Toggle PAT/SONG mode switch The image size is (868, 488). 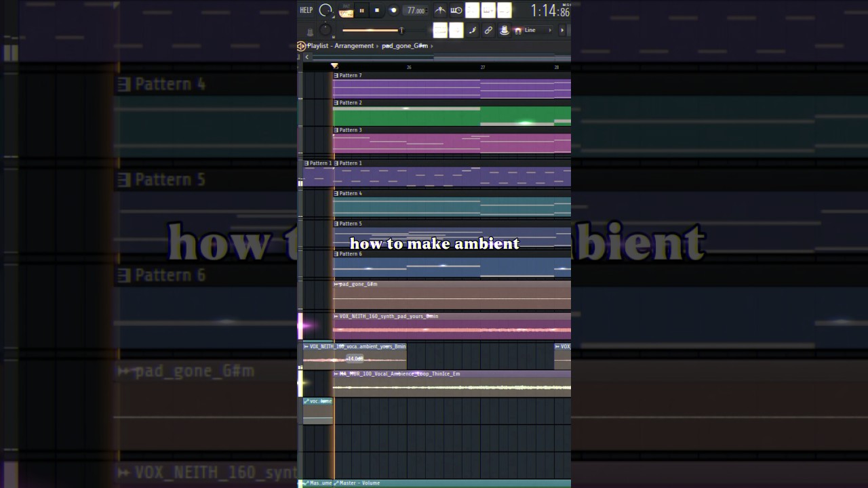pos(346,10)
